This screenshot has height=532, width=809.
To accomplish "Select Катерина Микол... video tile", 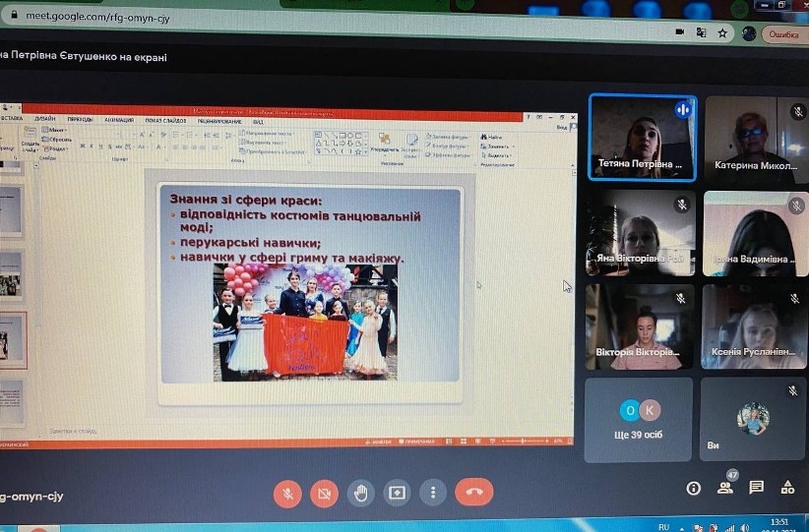I will click(757, 140).
